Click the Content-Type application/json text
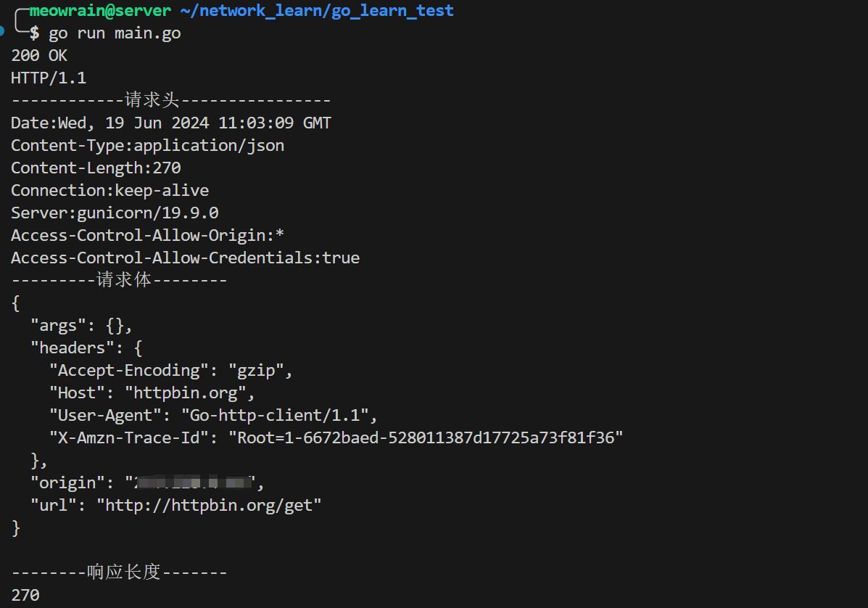This screenshot has height=608, width=868. (209, 146)
